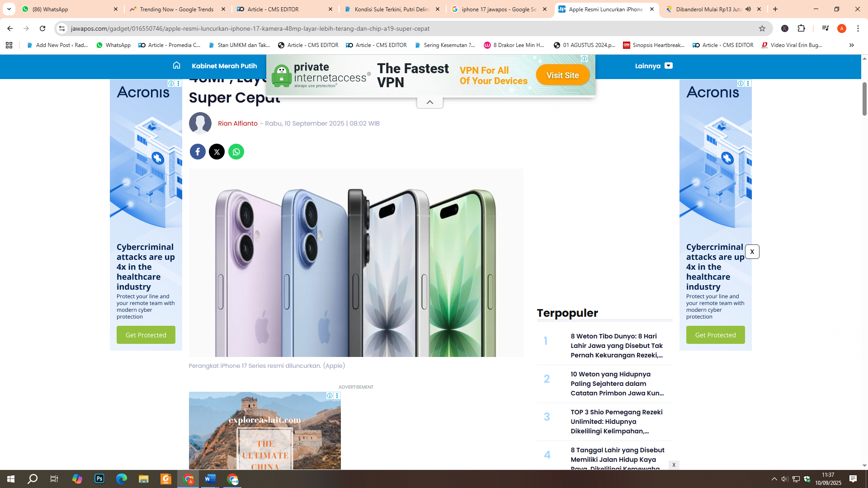The width and height of the screenshot is (868, 488).
Task: Open the Kabinet Merah Putih menu
Action: pyautogui.click(x=224, y=66)
